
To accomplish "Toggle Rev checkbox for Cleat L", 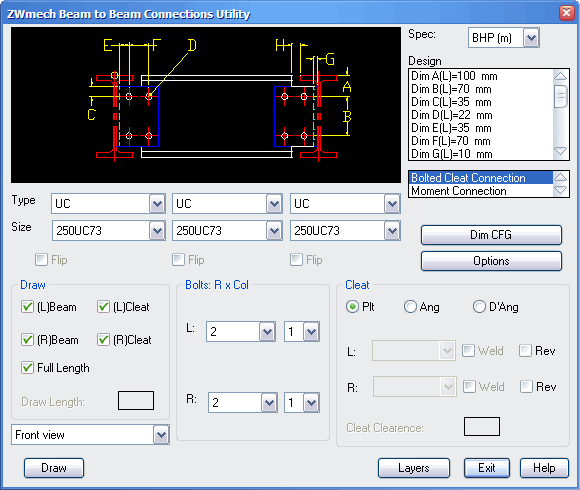I will pos(525,351).
